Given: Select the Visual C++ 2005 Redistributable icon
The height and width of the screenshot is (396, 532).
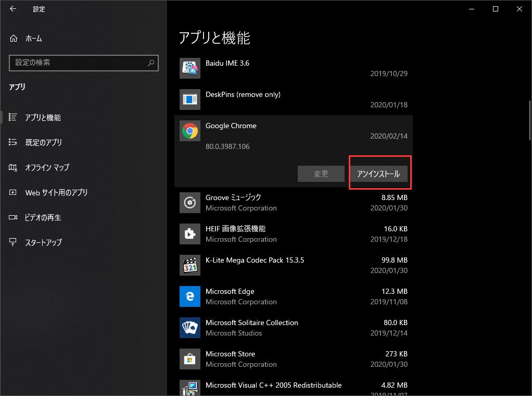Looking at the screenshot, I should (190, 388).
